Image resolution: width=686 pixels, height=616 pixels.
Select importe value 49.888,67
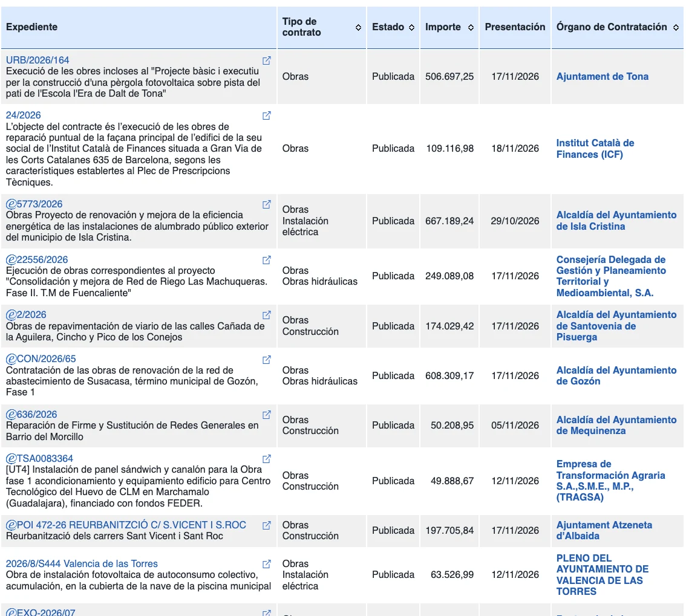452,481
